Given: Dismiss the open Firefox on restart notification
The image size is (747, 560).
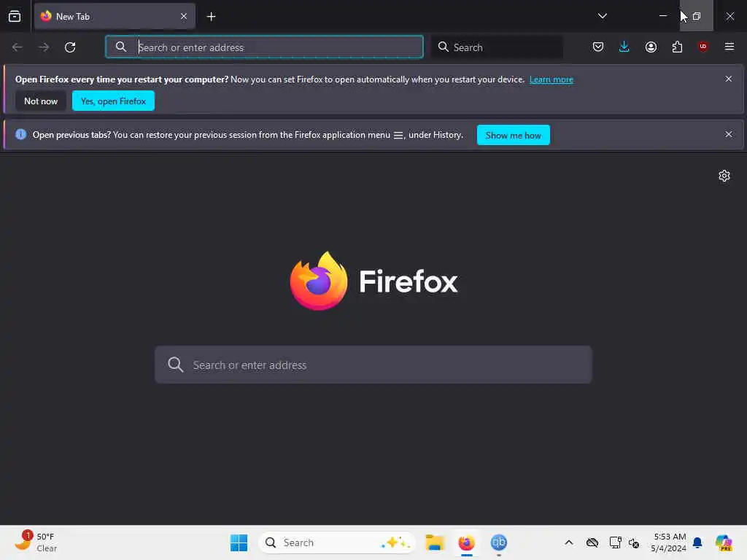Looking at the screenshot, I should (729, 79).
